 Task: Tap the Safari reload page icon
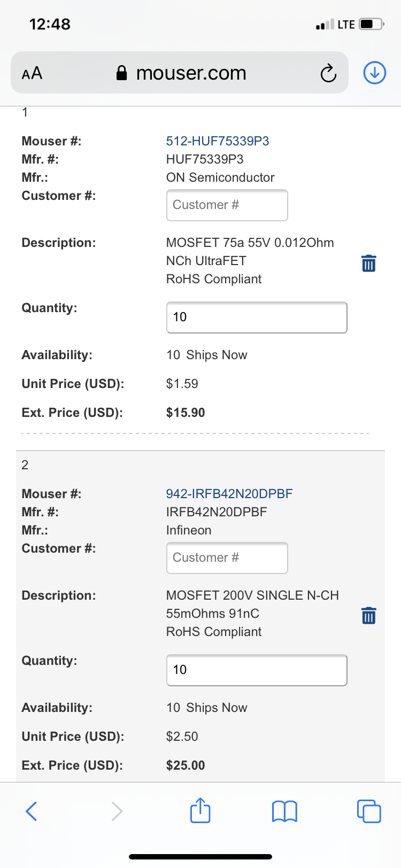click(x=328, y=73)
